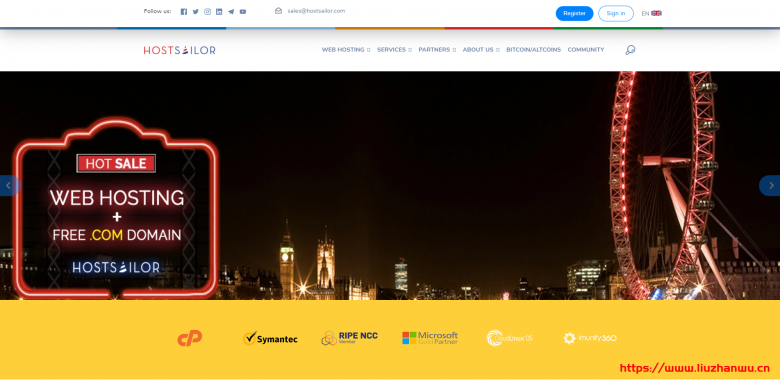Open the Bitcoin/Altcoins menu item
The height and width of the screenshot is (384, 780).
pyautogui.click(x=533, y=50)
